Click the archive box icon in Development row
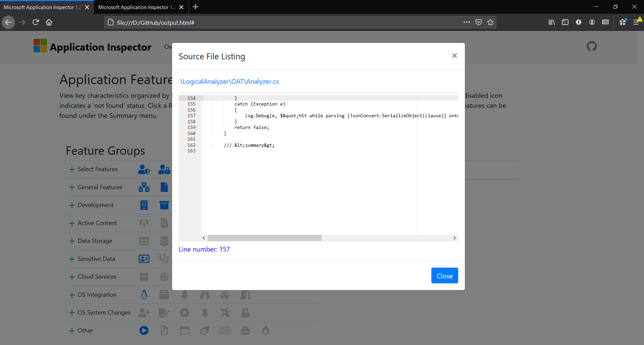 click(x=164, y=205)
